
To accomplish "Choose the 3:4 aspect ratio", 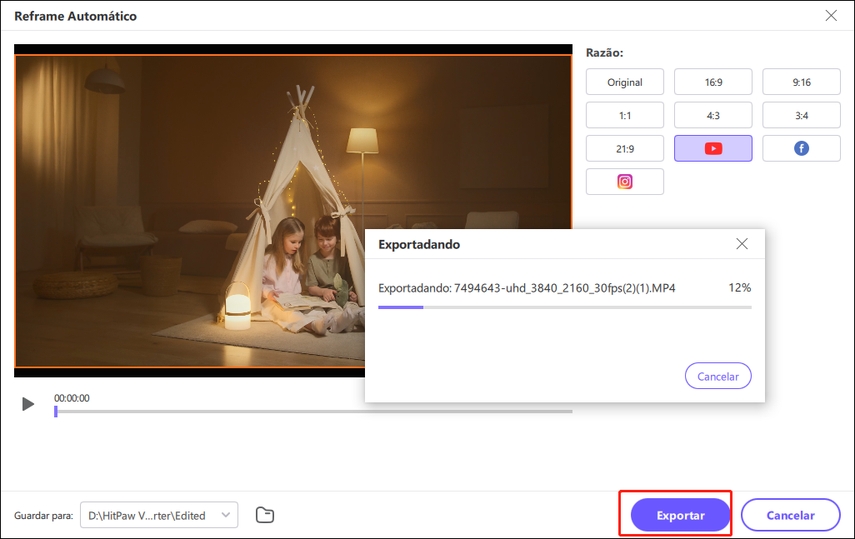I will 801,115.
